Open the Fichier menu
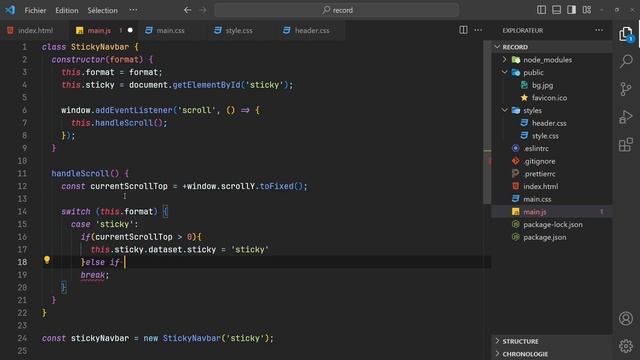The height and width of the screenshot is (360, 640). click(35, 10)
